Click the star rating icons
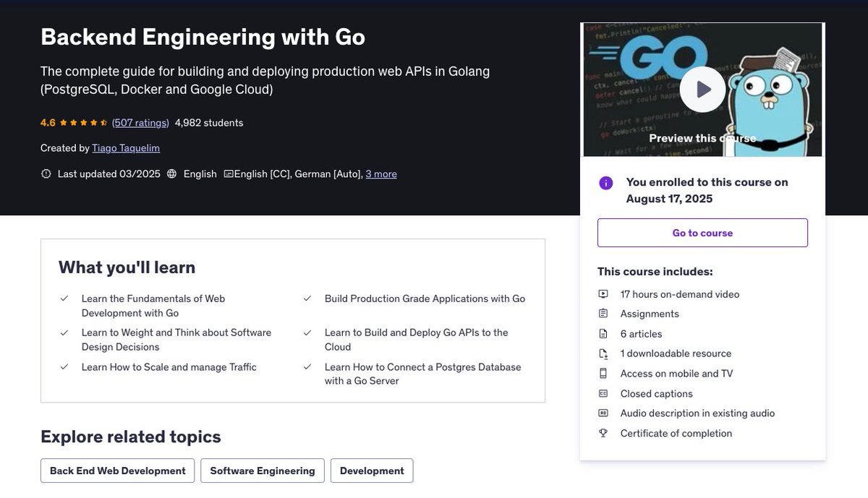 (x=83, y=123)
